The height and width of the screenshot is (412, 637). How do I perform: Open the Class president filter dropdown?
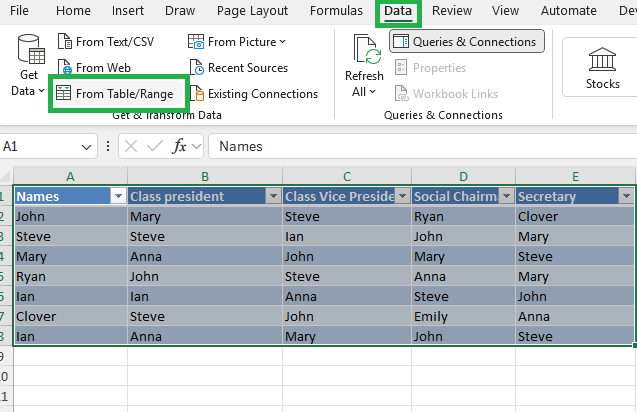(x=272, y=197)
